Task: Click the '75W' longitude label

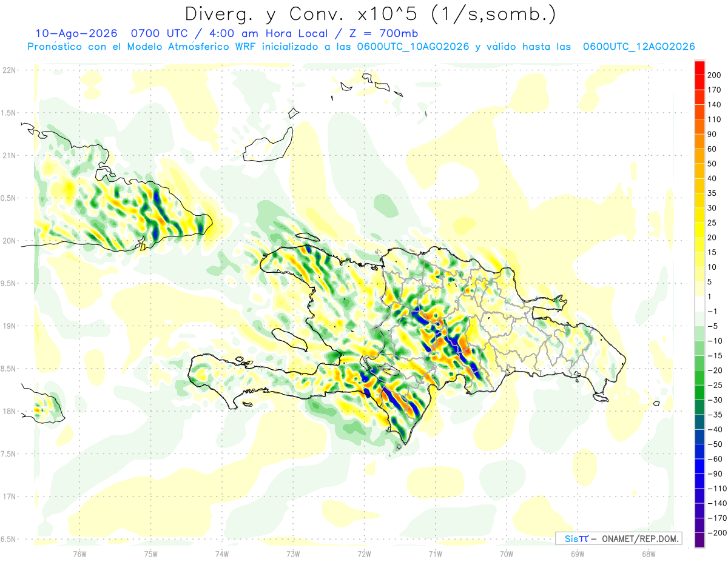Action: point(151,554)
